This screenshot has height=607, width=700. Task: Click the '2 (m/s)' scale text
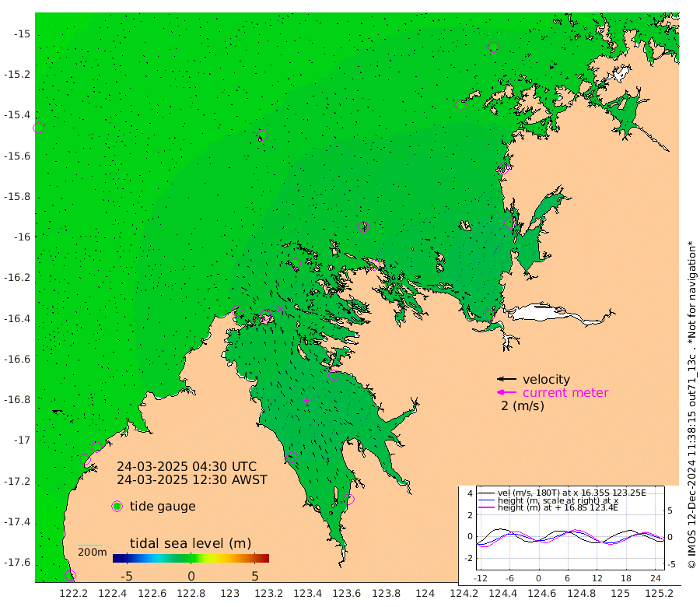click(x=523, y=406)
